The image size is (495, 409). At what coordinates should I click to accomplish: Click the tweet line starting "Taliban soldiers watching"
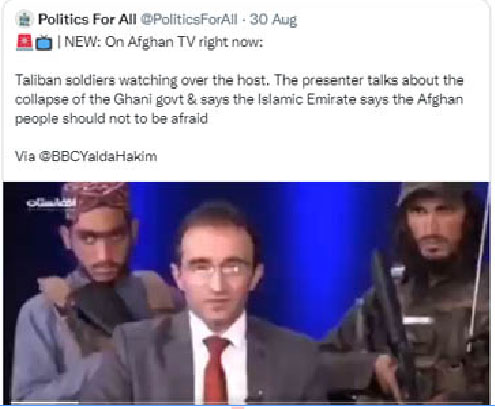pyautogui.click(x=239, y=80)
